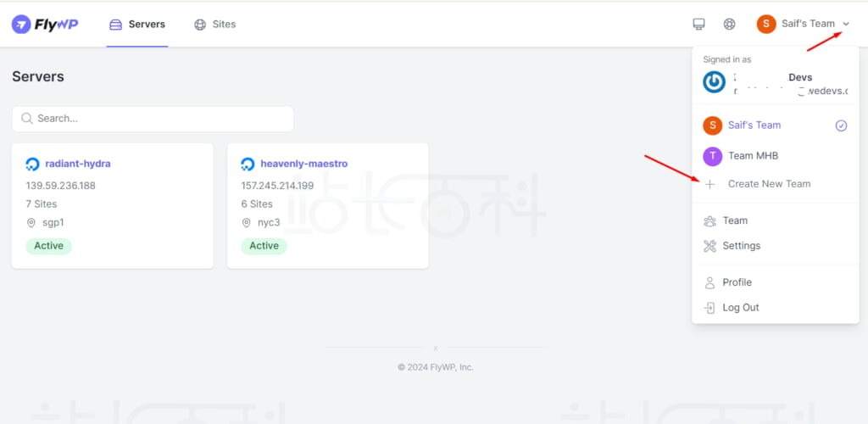Click the signed-in user avatar

[x=714, y=82]
